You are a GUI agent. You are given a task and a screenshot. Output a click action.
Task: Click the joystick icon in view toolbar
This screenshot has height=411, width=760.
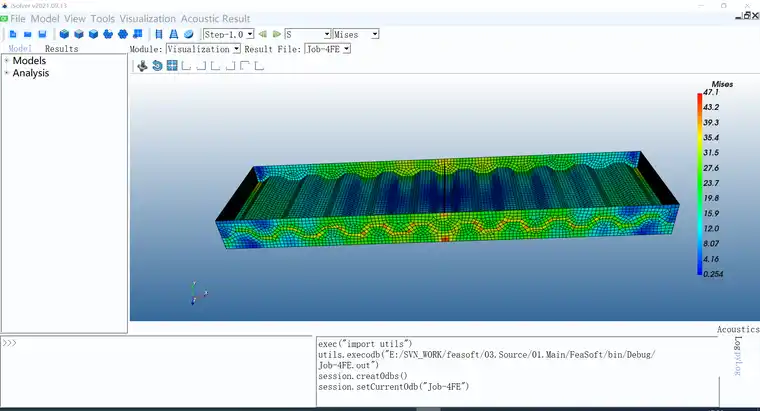tap(142, 66)
